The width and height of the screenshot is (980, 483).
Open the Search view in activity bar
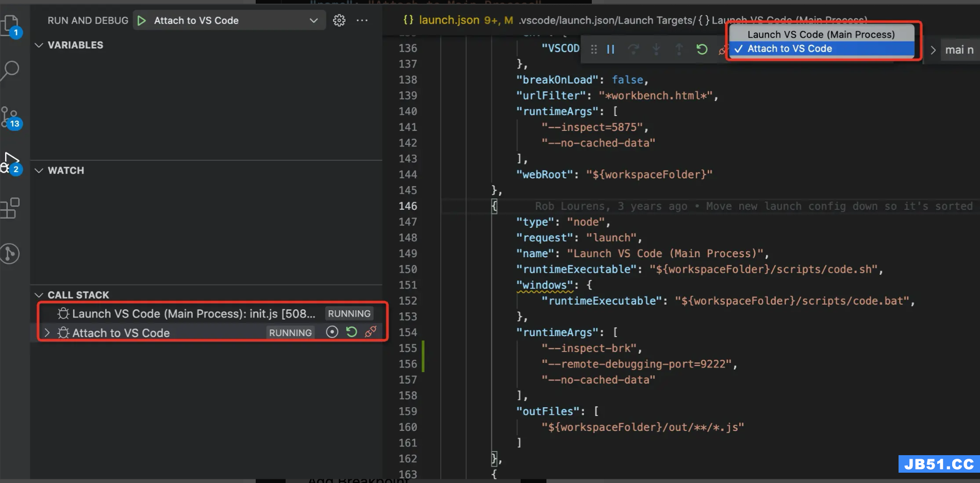click(10, 70)
